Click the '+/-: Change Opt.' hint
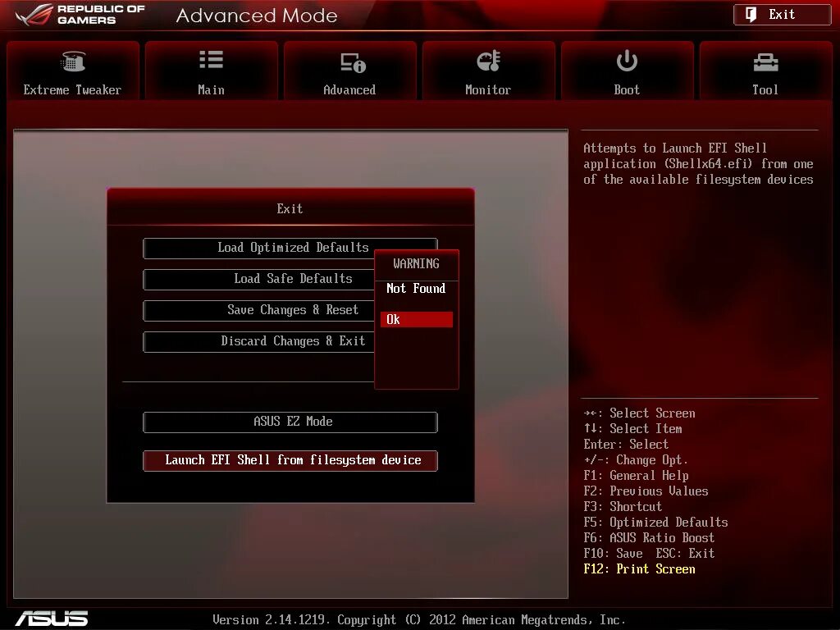 636,459
